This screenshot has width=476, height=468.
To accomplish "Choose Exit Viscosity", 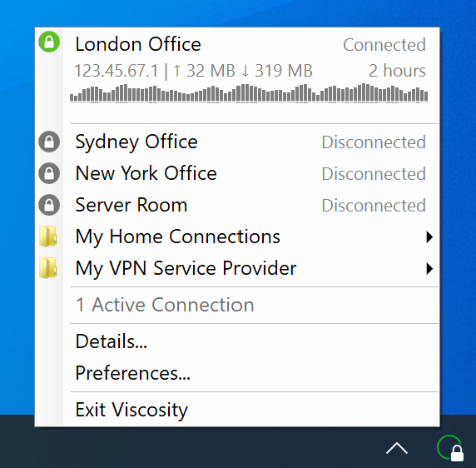I will point(237,410).
